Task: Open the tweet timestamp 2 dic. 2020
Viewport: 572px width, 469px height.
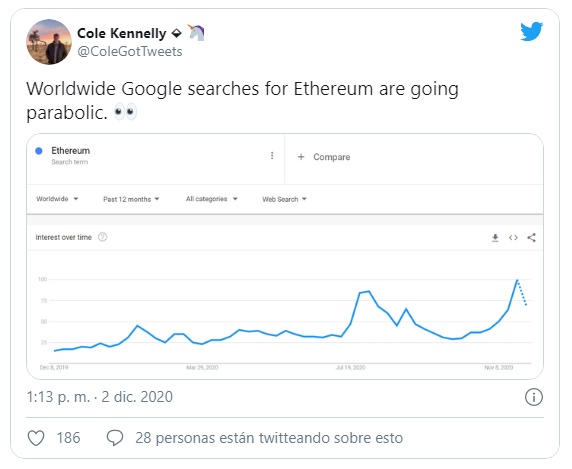Action: (137, 397)
